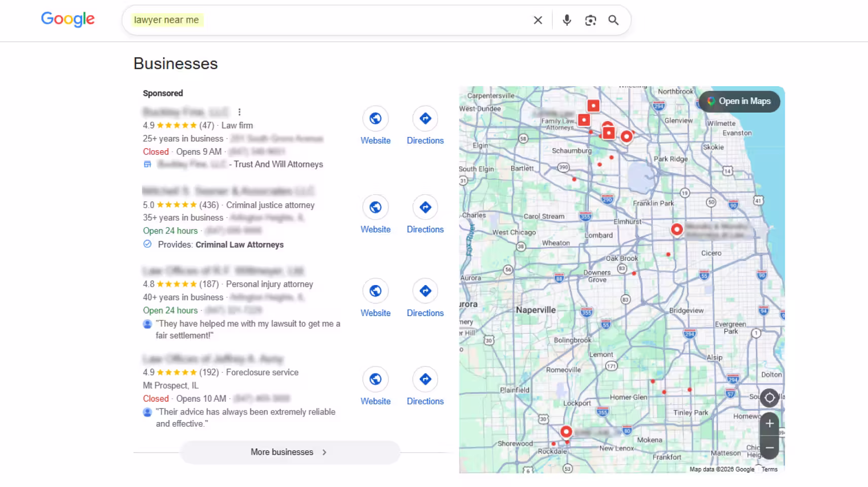This screenshot has width=868, height=487.
Task: Get Directions icon for Personal injury attorney
Action: pos(425,291)
